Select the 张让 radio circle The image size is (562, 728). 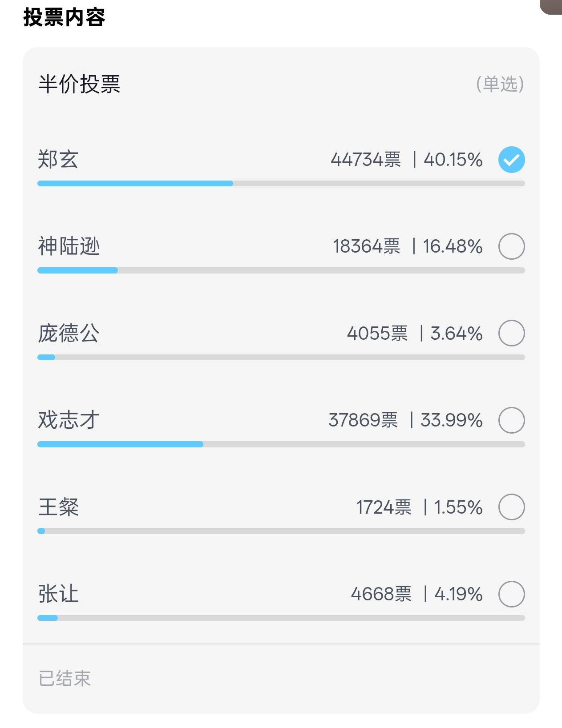(511, 594)
